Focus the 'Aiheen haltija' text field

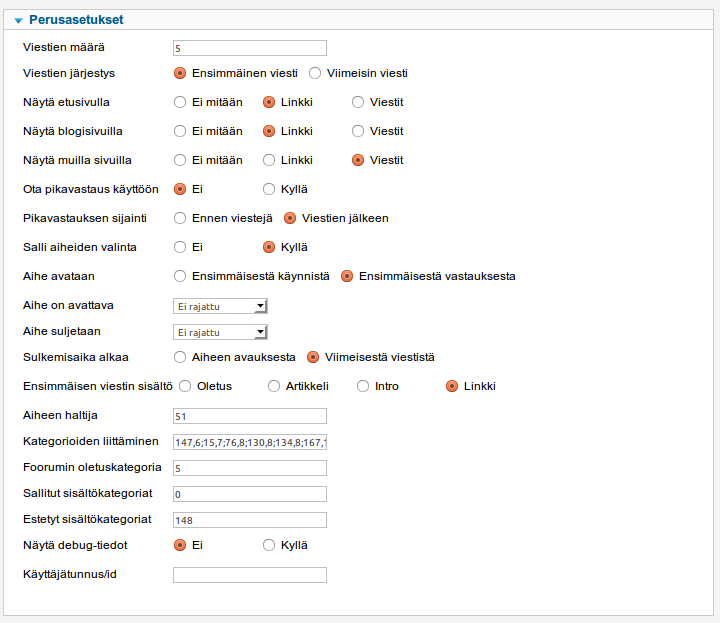tap(250, 416)
